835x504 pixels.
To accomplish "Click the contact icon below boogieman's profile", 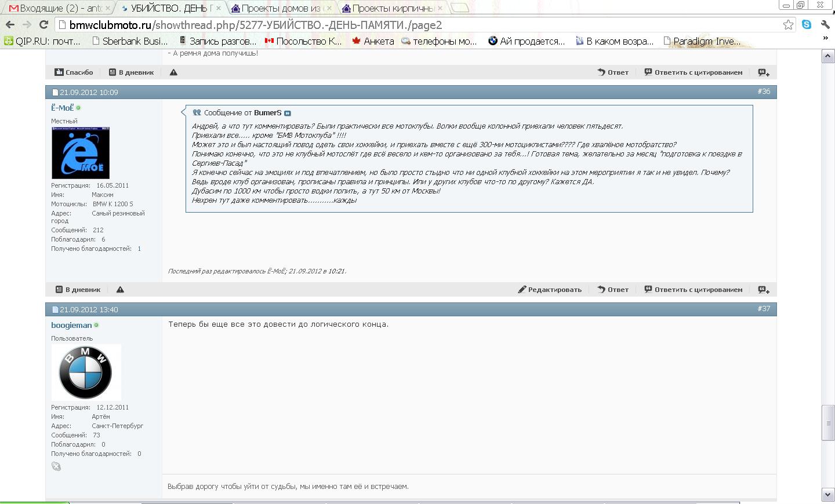I will point(56,466).
